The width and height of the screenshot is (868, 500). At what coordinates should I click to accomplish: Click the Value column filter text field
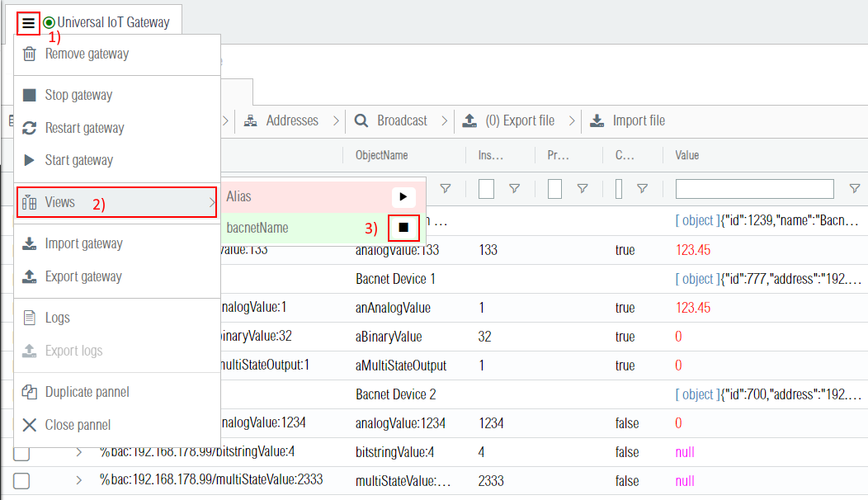click(754, 189)
